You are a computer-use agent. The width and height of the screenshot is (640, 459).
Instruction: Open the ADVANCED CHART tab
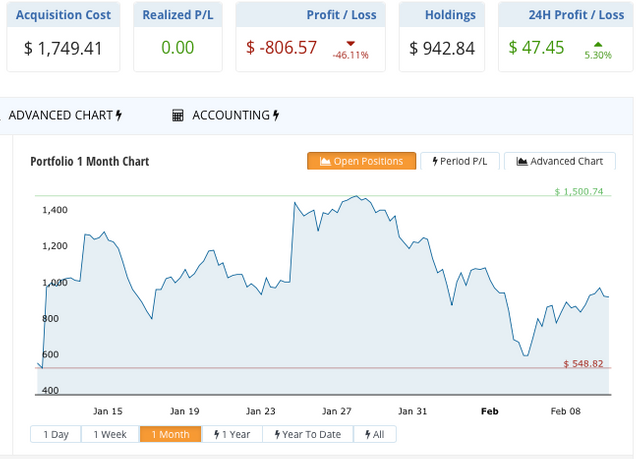point(60,116)
